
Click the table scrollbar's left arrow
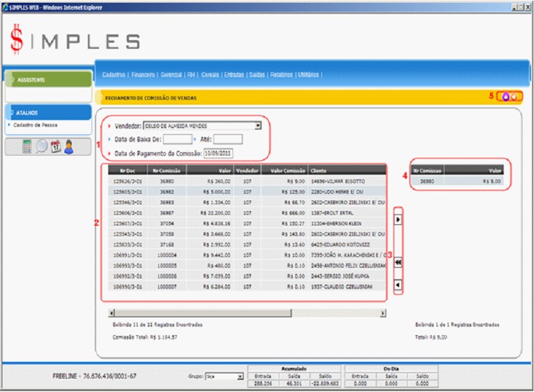[x=111, y=313]
